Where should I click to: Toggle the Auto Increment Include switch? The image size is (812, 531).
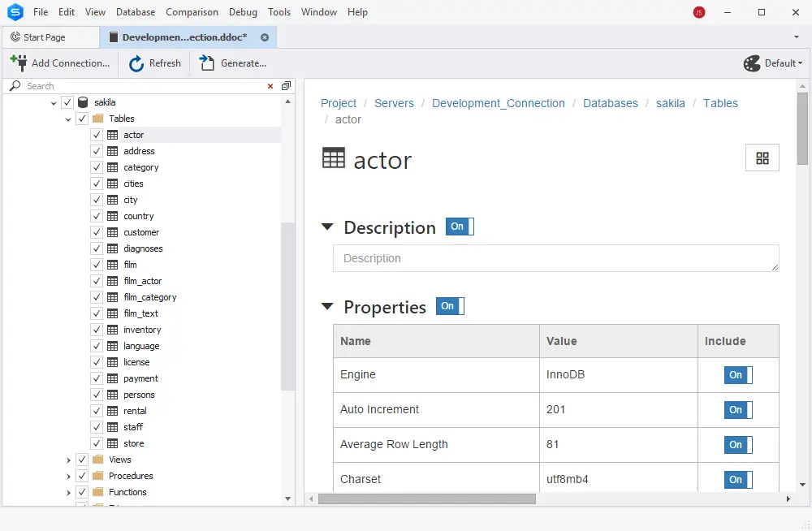(737, 410)
